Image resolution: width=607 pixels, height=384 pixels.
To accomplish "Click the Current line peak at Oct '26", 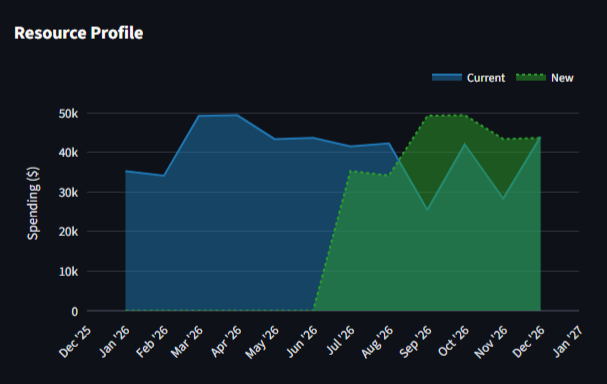I will [465, 144].
